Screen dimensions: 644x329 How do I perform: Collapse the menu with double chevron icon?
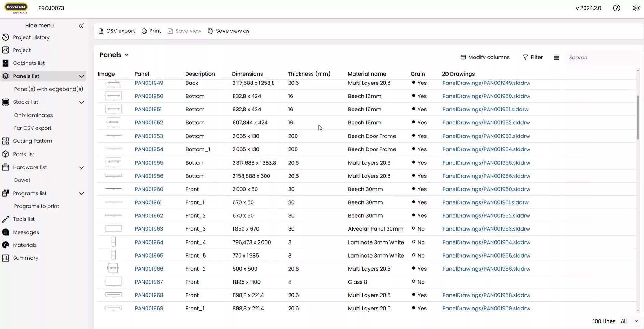81,26
